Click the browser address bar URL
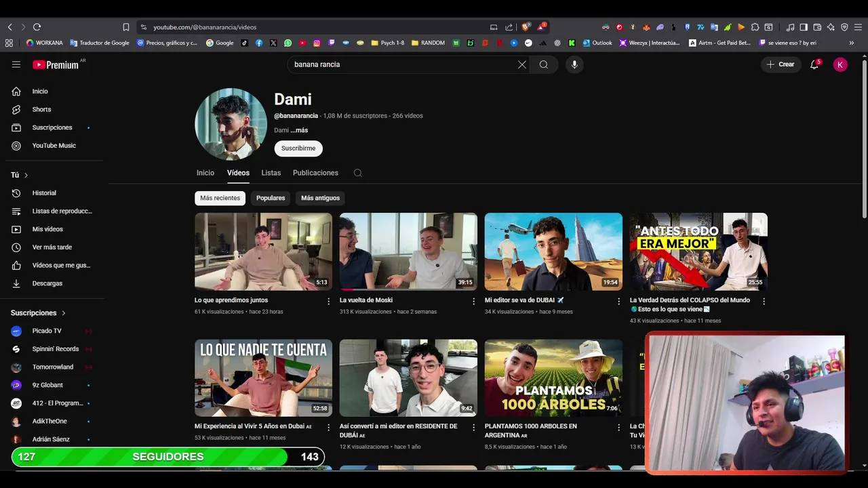The image size is (868, 488). click(205, 27)
